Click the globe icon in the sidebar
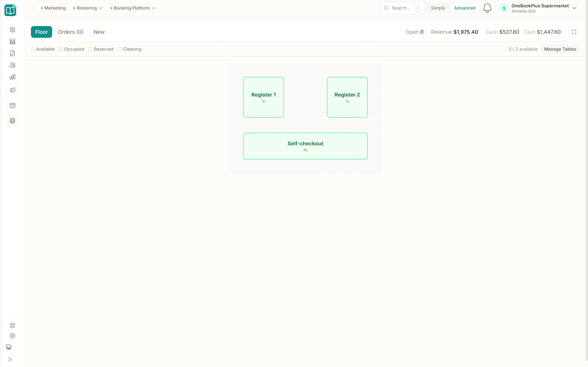This screenshot has height=367, width=588. click(12, 121)
